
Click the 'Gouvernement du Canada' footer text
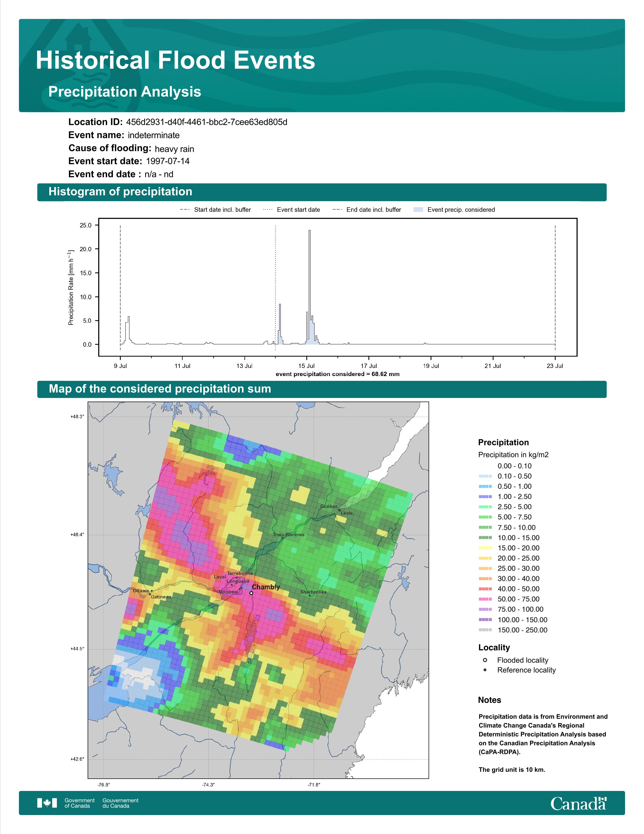120,803
